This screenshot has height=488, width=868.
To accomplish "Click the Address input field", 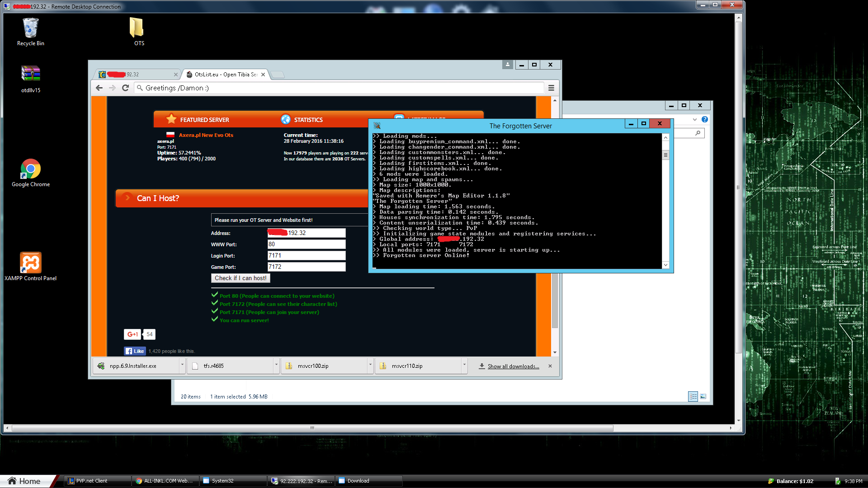I will (307, 233).
